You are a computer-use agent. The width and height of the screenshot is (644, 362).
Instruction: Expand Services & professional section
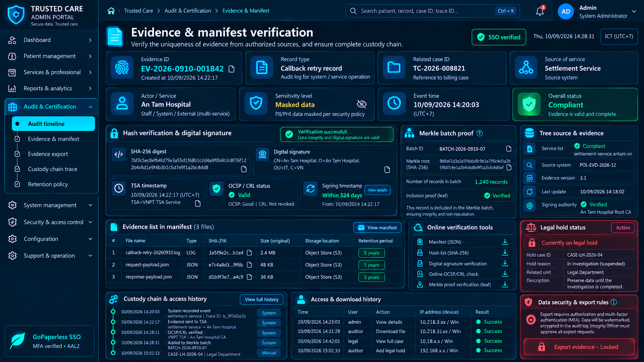(50, 72)
